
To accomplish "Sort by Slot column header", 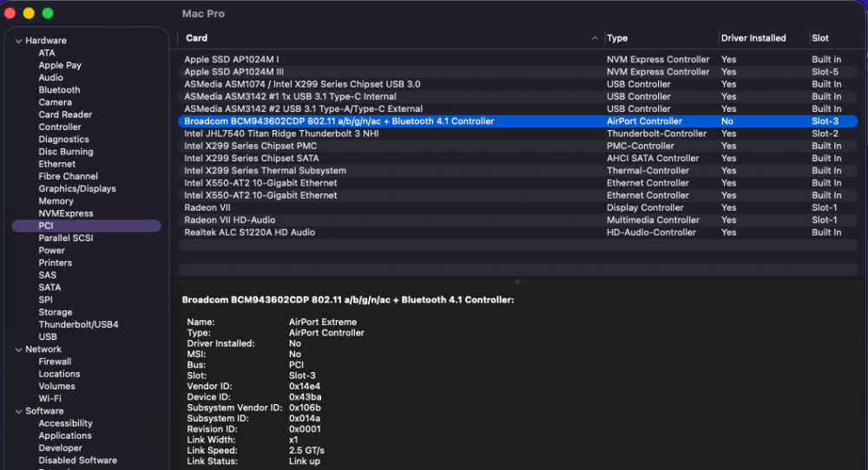I will (820, 38).
